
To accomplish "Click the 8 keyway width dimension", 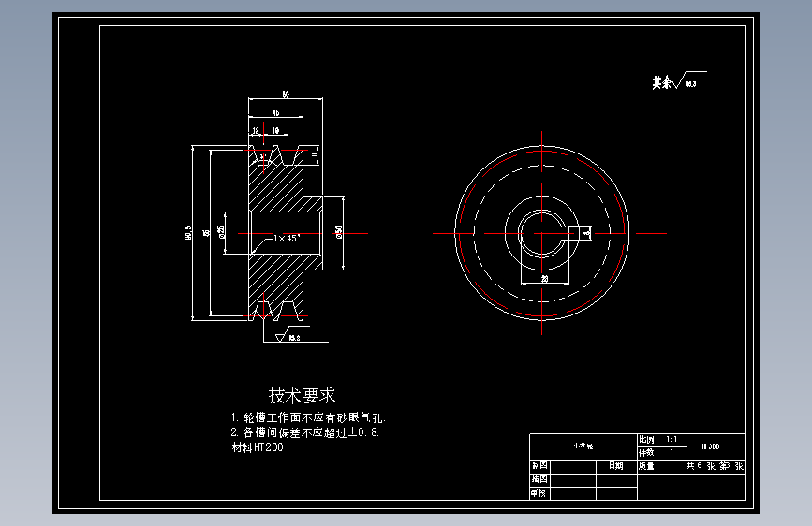I will pyautogui.click(x=586, y=233).
